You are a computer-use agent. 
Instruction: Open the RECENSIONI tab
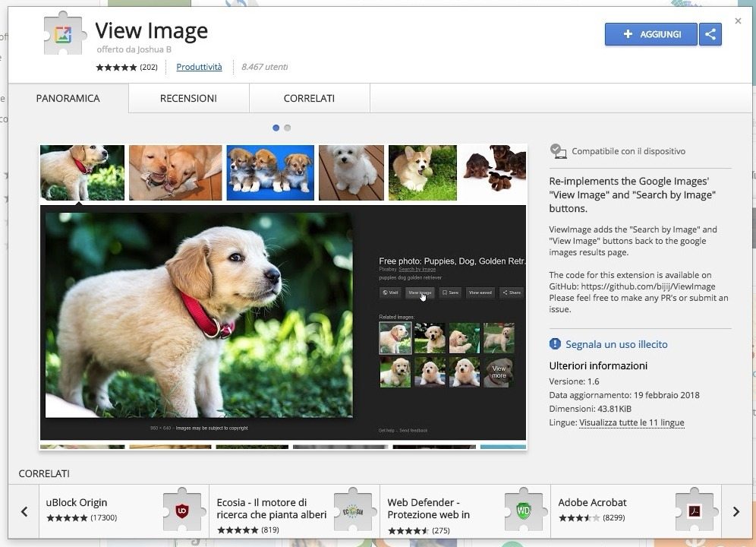[x=188, y=98]
